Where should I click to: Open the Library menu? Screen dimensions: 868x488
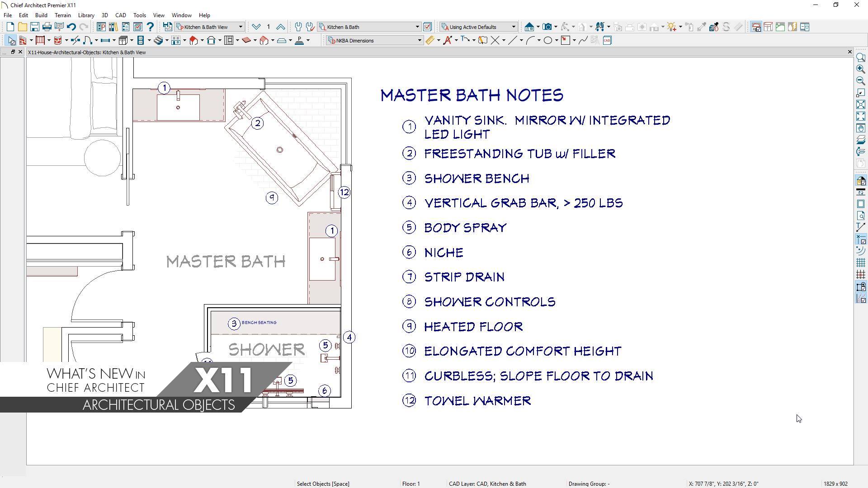click(86, 15)
